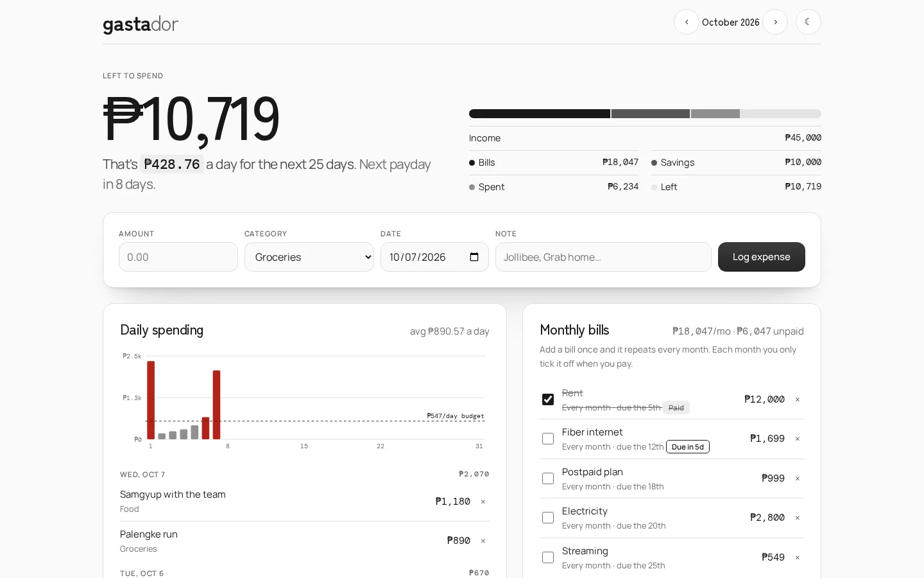Image resolution: width=924 pixels, height=578 pixels.
Task: Remove the Electricity bill
Action: coord(798,518)
